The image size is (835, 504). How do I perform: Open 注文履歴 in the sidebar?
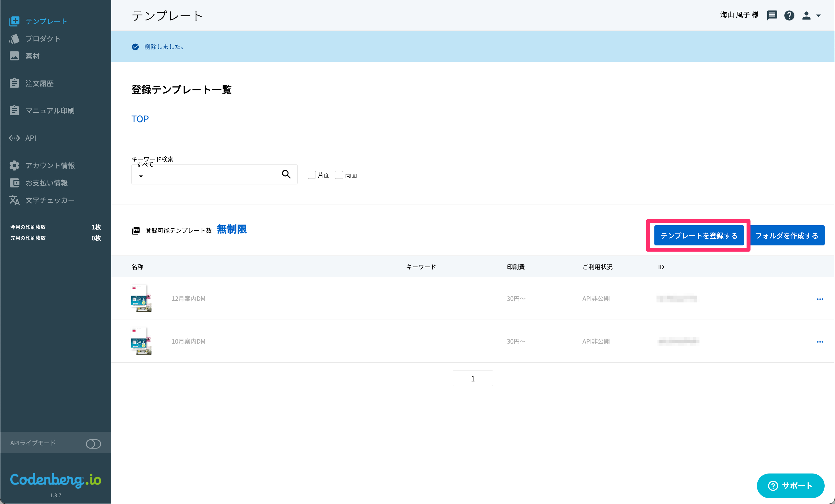[40, 83]
